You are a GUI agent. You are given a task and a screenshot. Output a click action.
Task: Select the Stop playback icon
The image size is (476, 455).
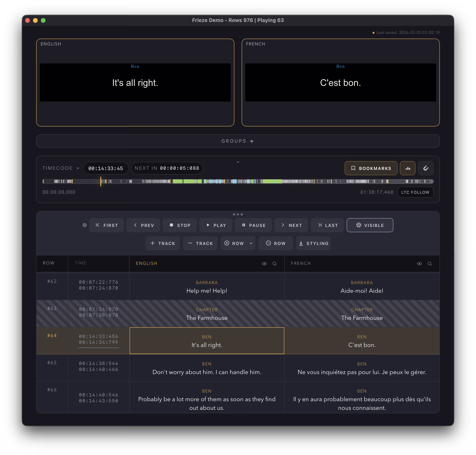(x=172, y=225)
